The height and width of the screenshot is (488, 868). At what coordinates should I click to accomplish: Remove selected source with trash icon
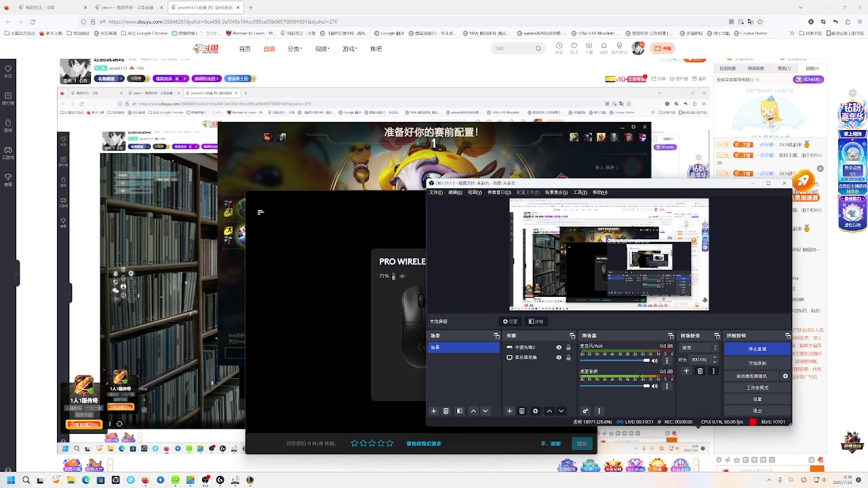click(x=521, y=411)
